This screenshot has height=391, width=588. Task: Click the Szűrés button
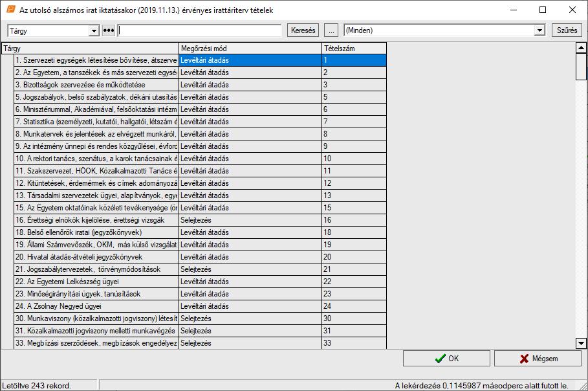[x=567, y=30]
